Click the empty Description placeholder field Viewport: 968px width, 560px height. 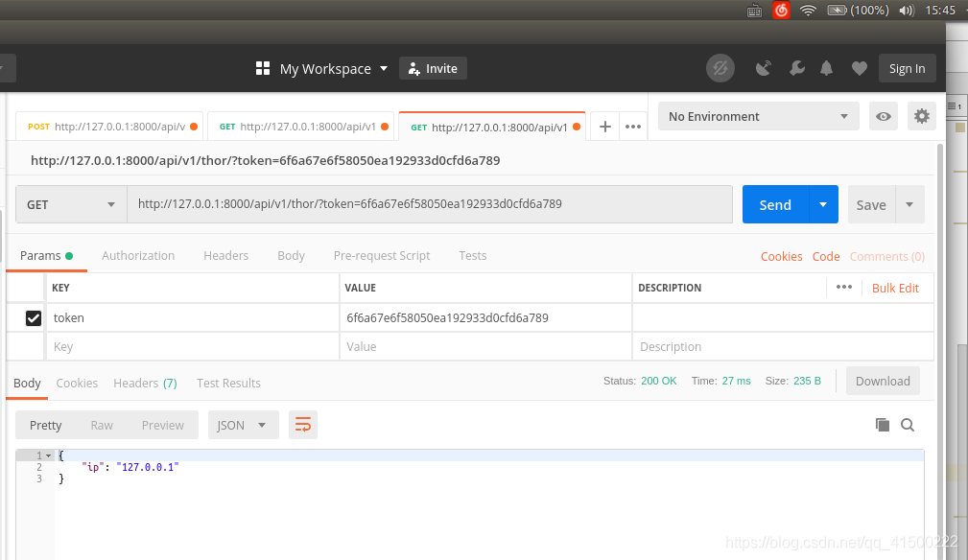tap(783, 346)
